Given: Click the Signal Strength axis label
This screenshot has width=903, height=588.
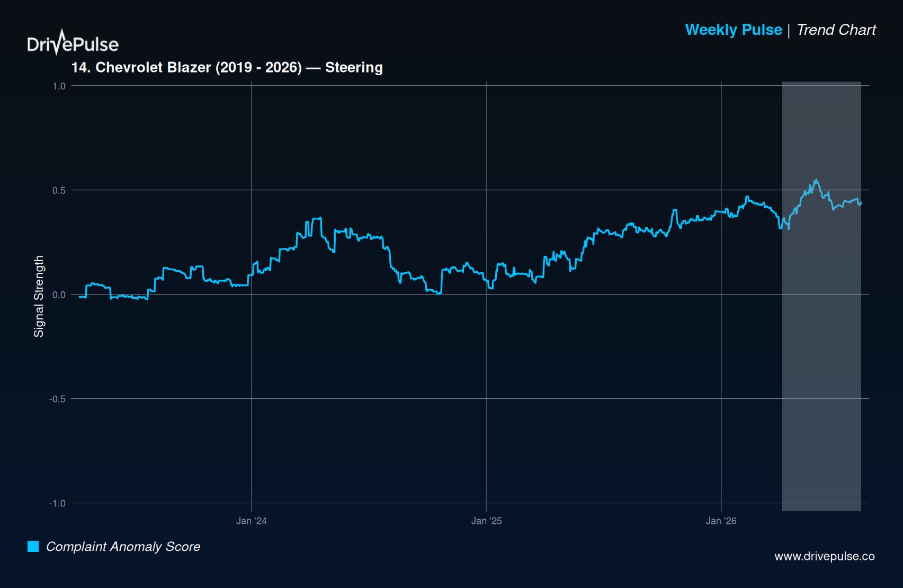Looking at the screenshot, I should point(39,296).
